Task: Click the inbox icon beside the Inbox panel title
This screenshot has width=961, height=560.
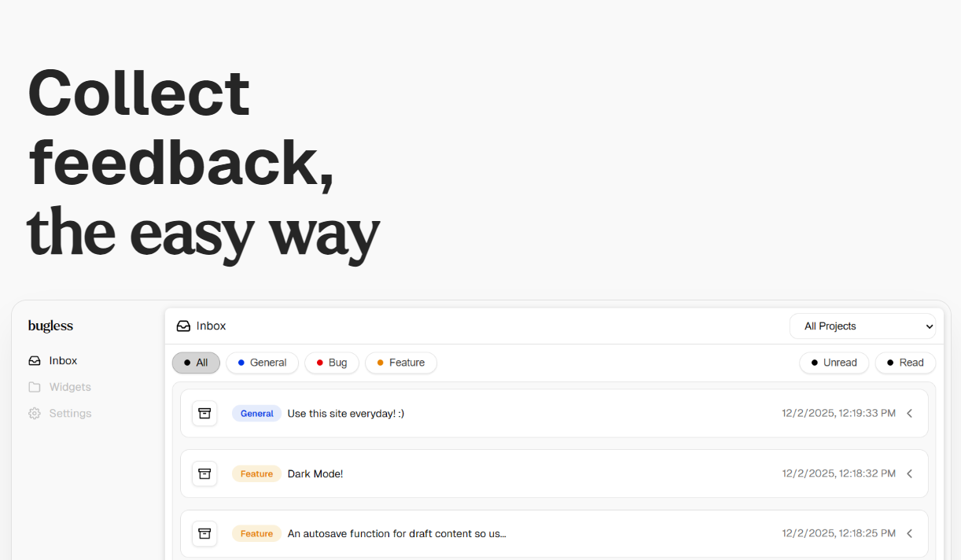Action: [183, 326]
